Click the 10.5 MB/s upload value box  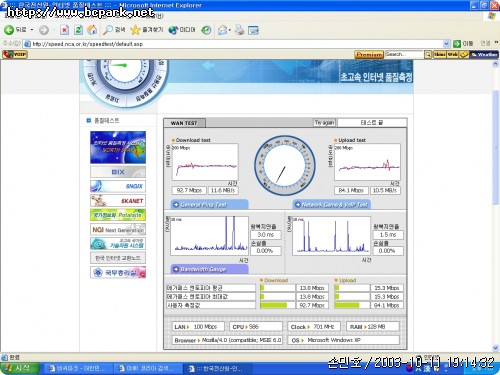tap(385, 190)
